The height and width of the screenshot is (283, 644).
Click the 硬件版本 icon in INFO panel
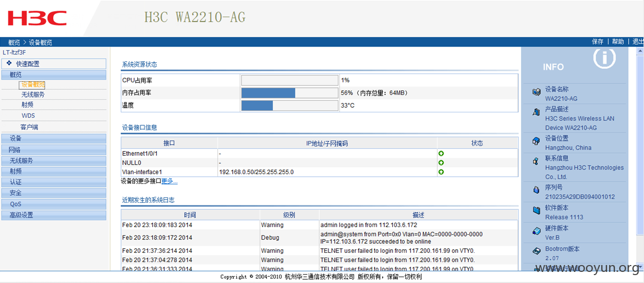[536, 231]
